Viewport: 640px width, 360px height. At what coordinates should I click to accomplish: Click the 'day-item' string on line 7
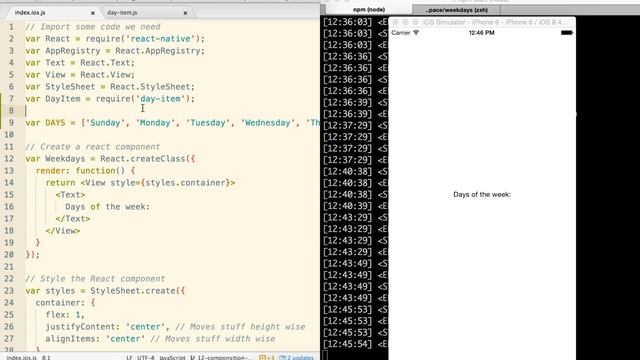(160, 99)
